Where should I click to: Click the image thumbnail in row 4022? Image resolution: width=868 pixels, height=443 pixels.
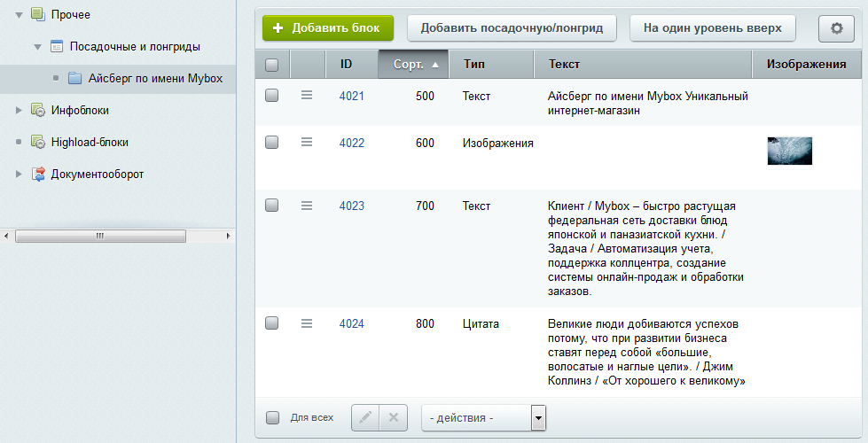[790, 151]
